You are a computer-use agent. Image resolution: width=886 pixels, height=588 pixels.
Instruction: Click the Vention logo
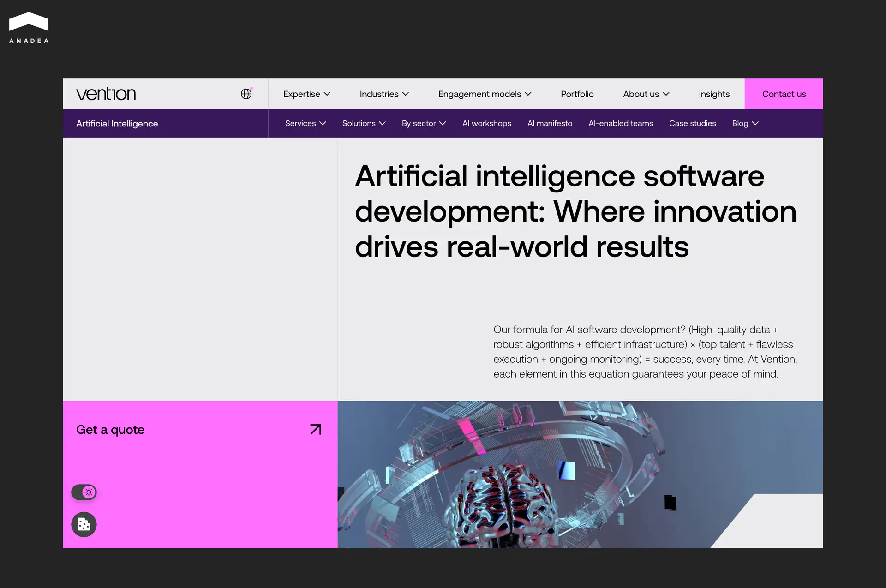coord(106,94)
